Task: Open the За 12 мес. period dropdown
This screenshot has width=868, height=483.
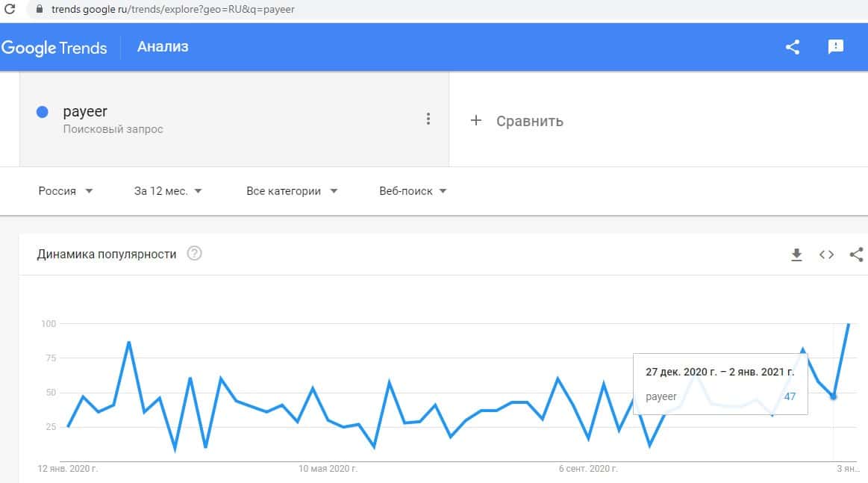Action: [x=168, y=191]
